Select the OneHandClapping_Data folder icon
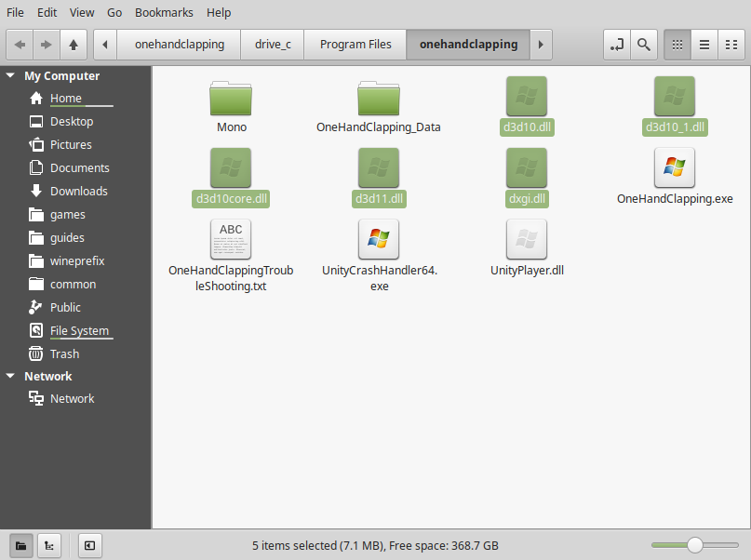This screenshot has width=751, height=560. (x=379, y=98)
